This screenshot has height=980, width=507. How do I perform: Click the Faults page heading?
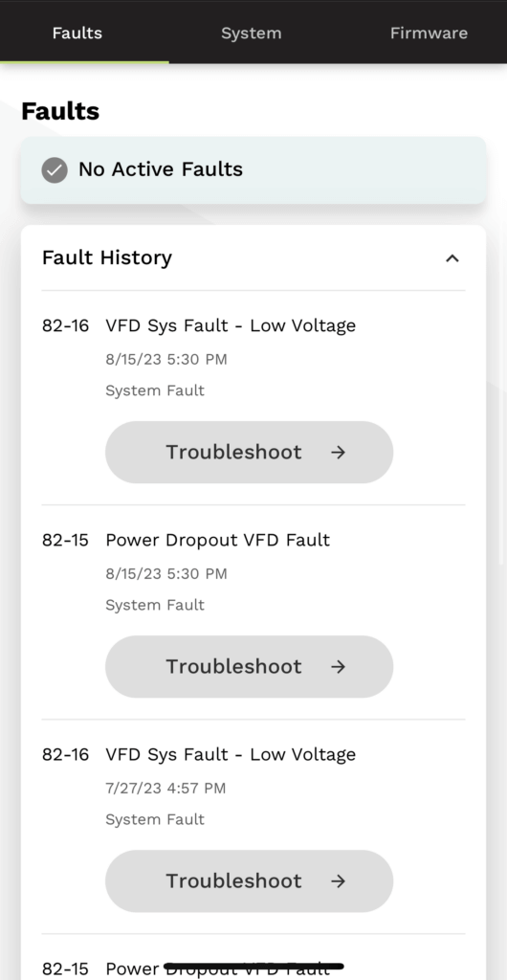pos(60,111)
